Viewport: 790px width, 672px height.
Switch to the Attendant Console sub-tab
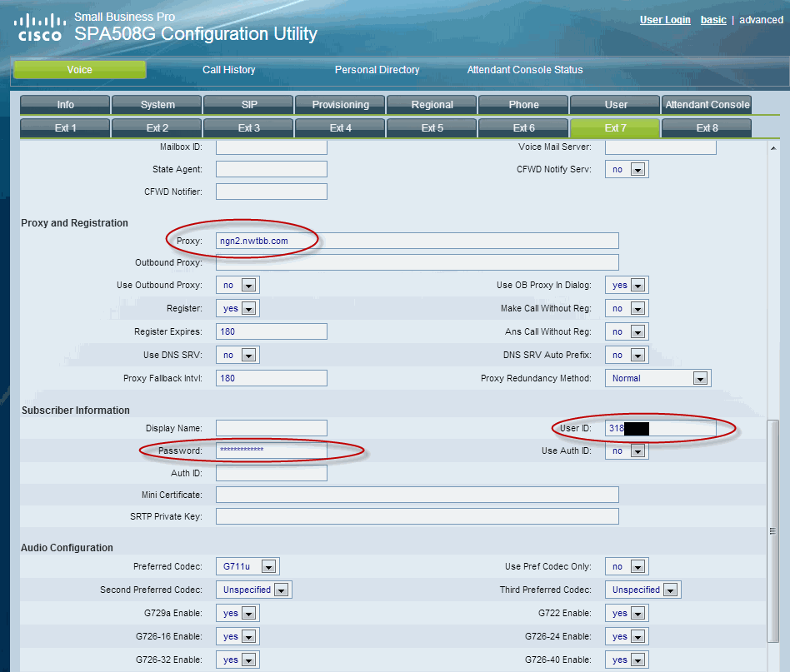coord(707,105)
